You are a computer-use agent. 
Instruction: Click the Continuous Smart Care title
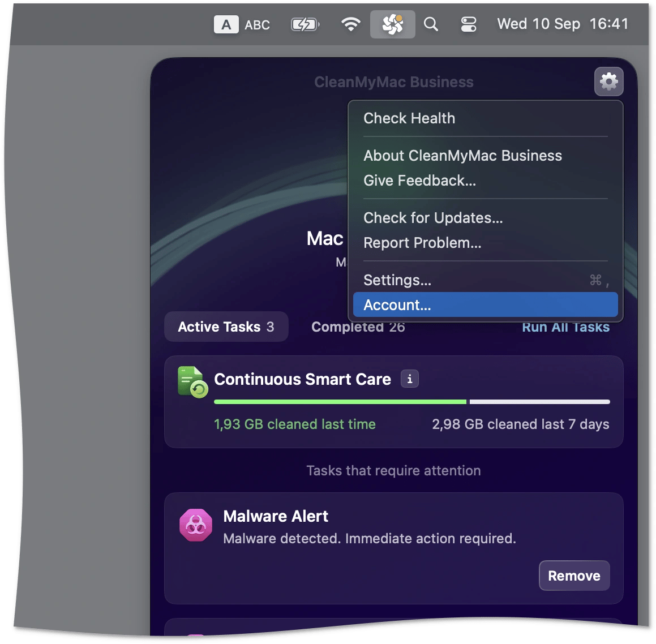(302, 379)
